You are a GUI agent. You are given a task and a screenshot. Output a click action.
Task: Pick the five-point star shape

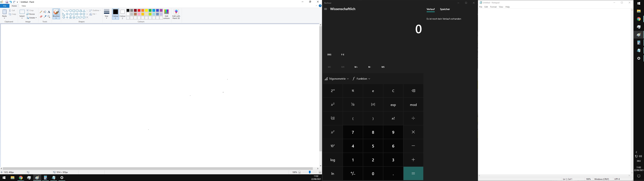click(x=70, y=17)
